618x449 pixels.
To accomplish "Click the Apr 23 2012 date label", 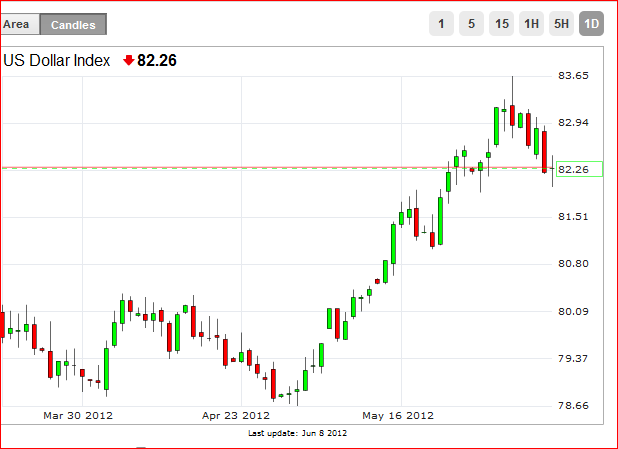I will (x=236, y=415).
